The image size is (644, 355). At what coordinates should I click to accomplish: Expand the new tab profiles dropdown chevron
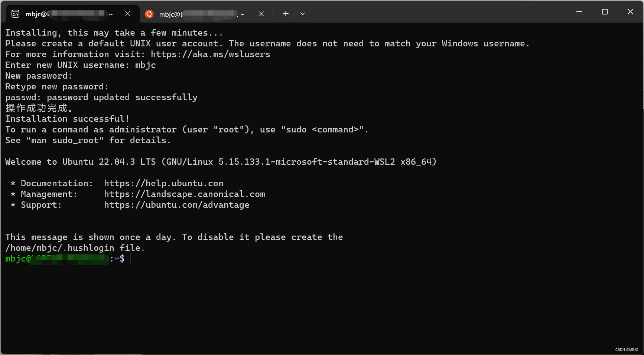coord(303,14)
